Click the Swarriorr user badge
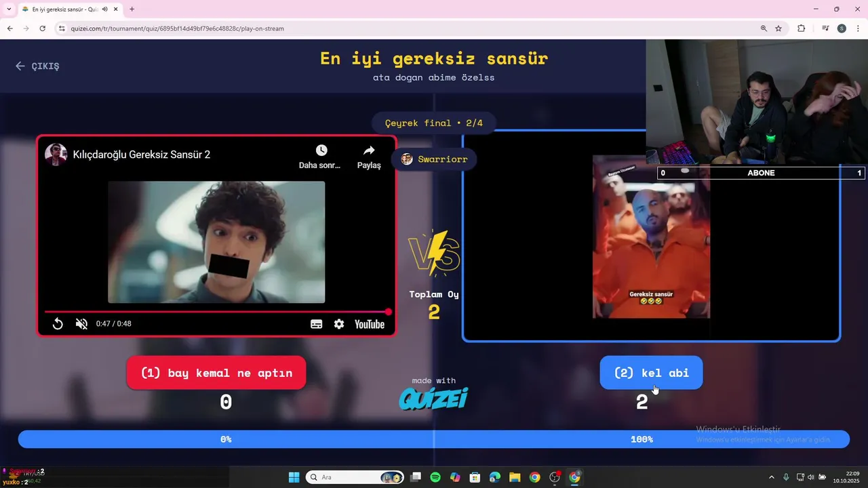Image resolution: width=868 pixels, height=488 pixels. (434, 159)
